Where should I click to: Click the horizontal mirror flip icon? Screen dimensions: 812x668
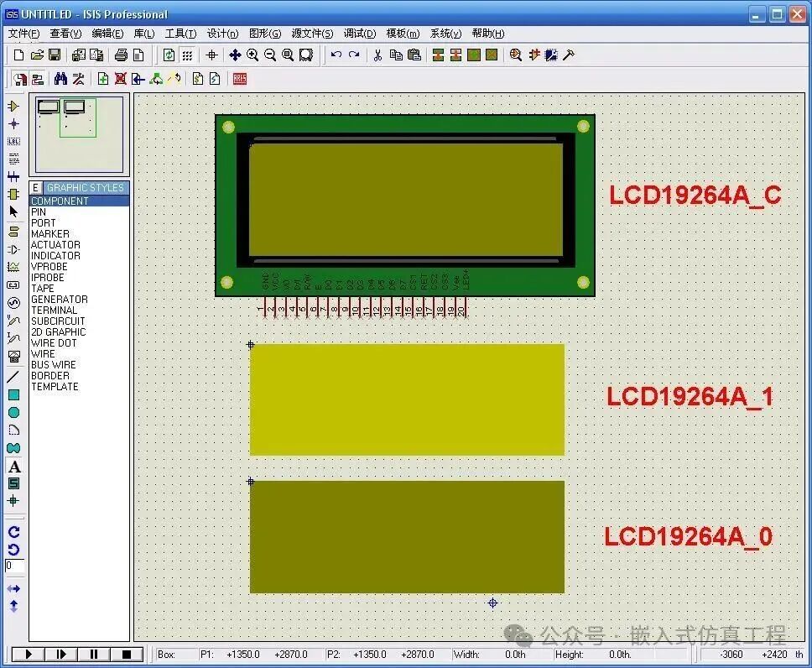pos(14,589)
